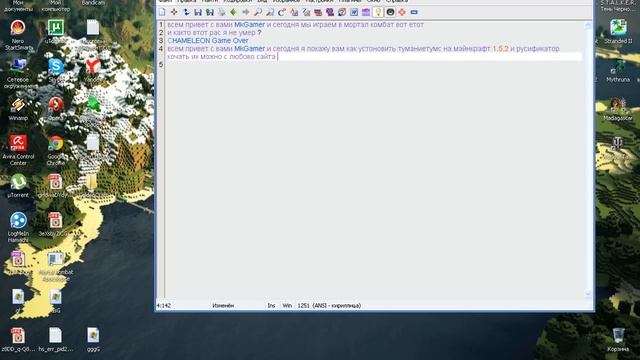
Task: Click the double floppy Save All icon
Action: click(x=210, y=12)
